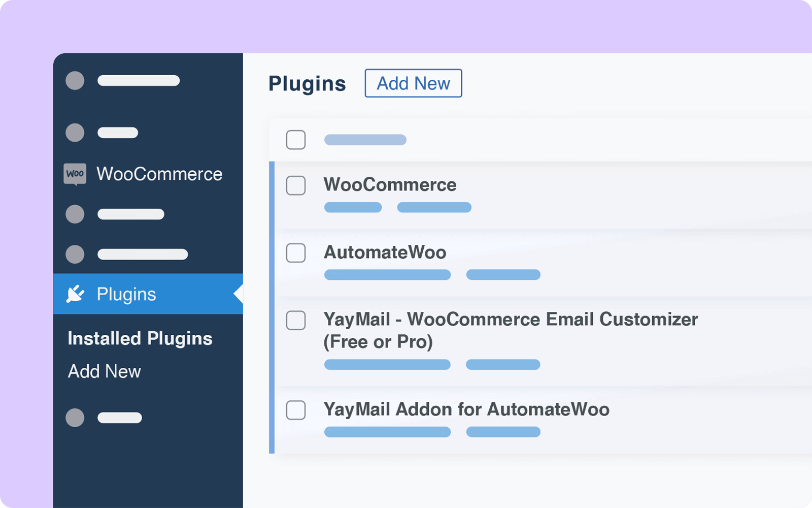Check the select-all checkbox in the header row
This screenshot has width=812, height=508.
[296, 140]
